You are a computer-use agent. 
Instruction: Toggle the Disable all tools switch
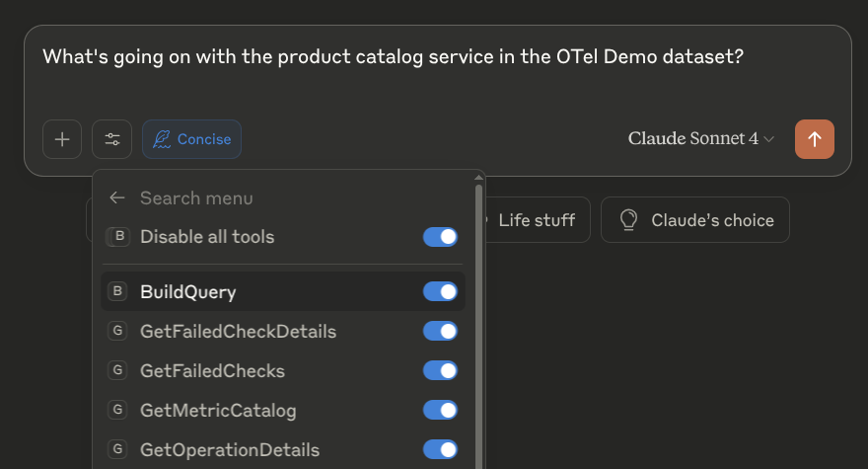pyautogui.click(x=440, y=237)
